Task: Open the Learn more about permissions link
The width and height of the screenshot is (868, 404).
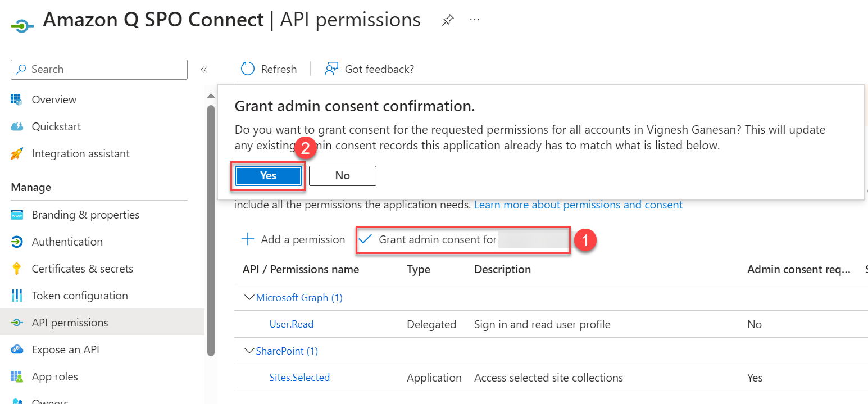Action: click(578, 205)
